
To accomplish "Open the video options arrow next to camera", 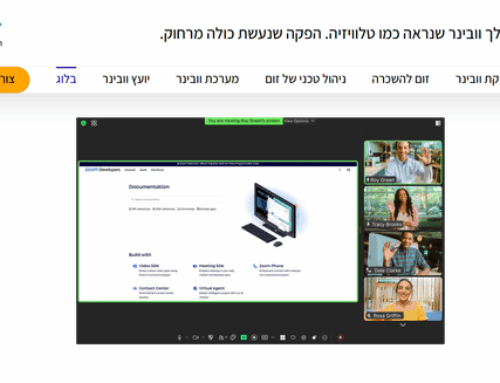I will (203, 338).
